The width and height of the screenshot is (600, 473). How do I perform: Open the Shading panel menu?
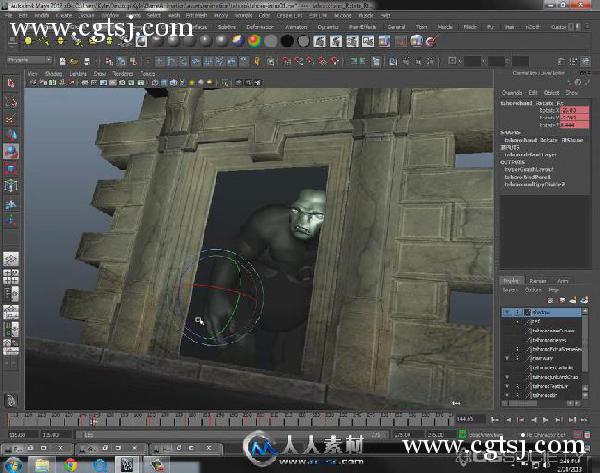pos(53,73)
